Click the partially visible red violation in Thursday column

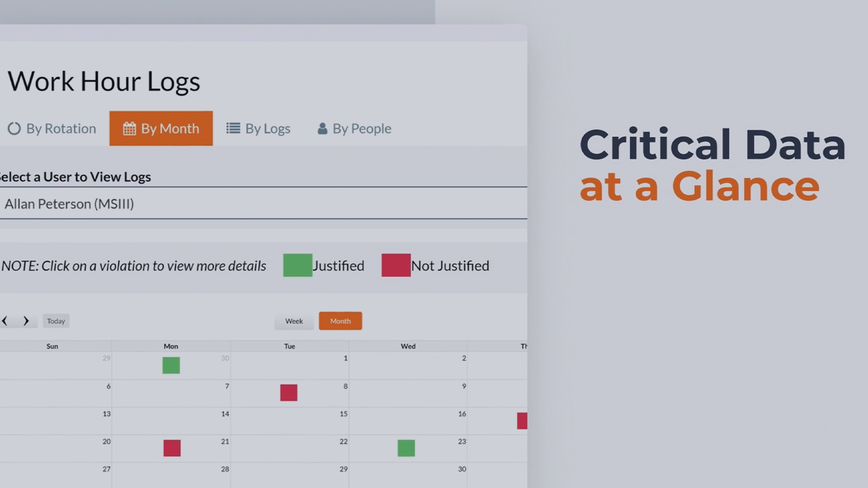tap(522, 421)
